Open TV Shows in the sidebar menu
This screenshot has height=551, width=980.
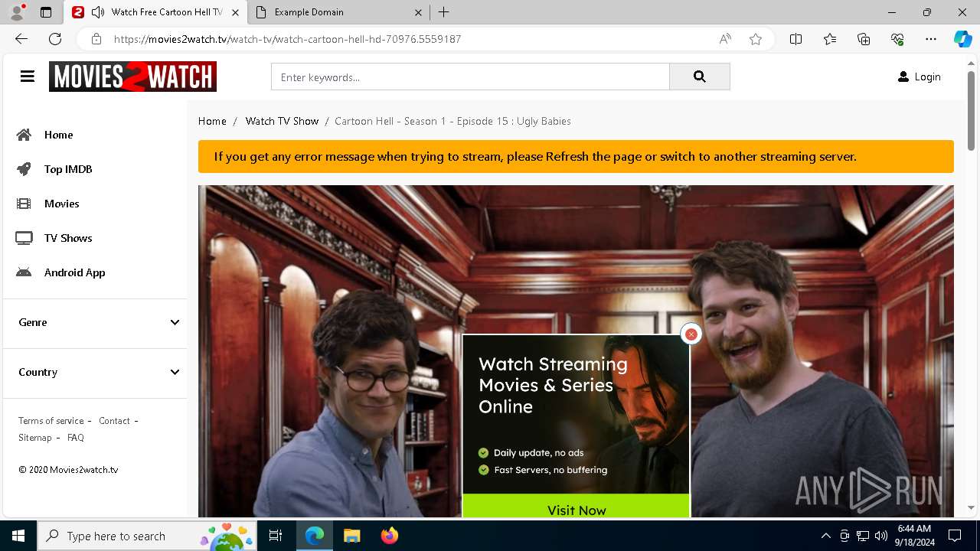(x=68, y=238)
